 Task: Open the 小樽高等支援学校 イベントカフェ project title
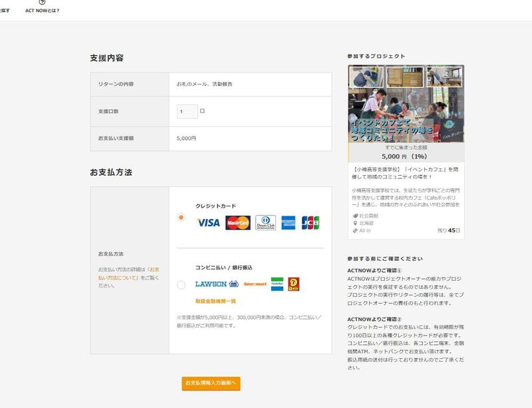coord(405,173)
